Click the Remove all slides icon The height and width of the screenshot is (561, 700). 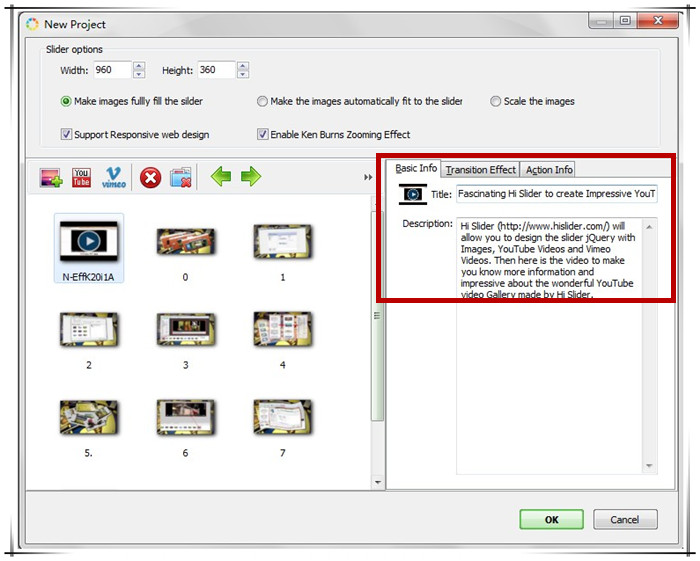[181, 178]
